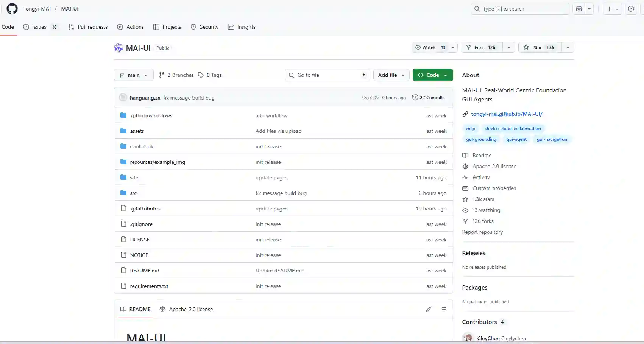Click the tags icon showing 0 Tags
The width and height of the screenshot is (644, 344).
tap(201, 75)
